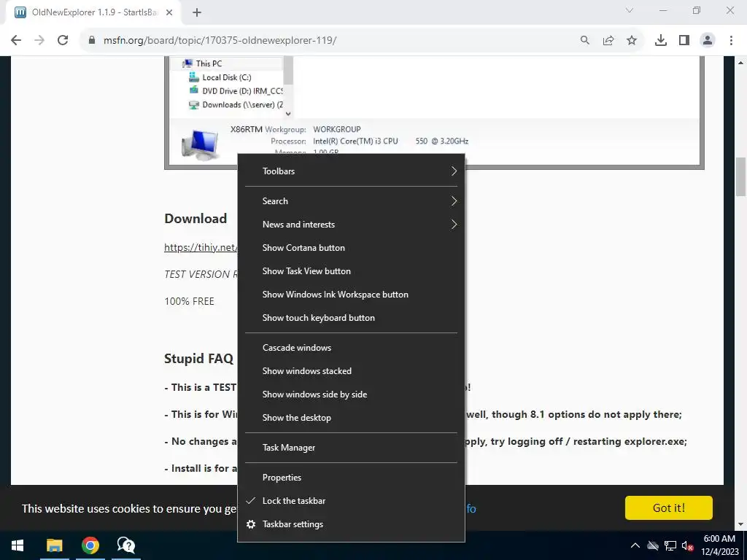Open Chrome three-dot menu
Screen dimensions: 747x560
click(x=731, y=40)
